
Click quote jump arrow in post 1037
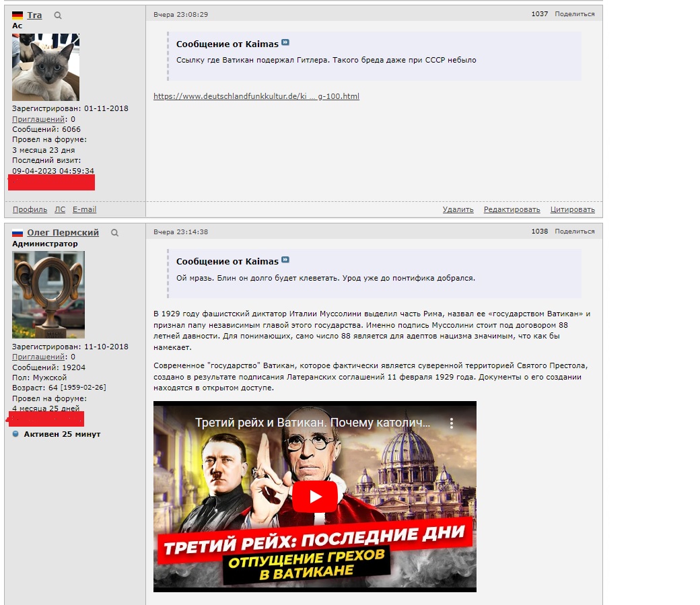pyautogui.click(x=285, y=43)
